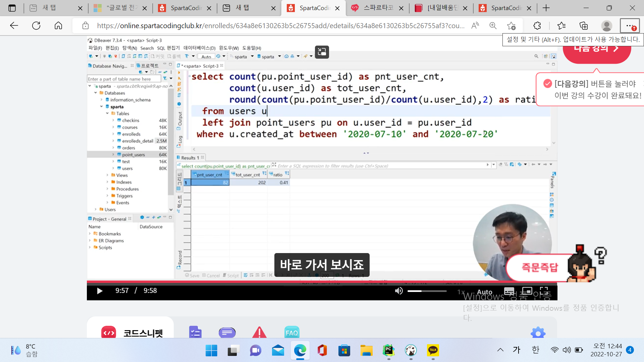Open the Windows Start menu
The height and width of the screenshot is (362, 644).
click(x=211, y=351)
